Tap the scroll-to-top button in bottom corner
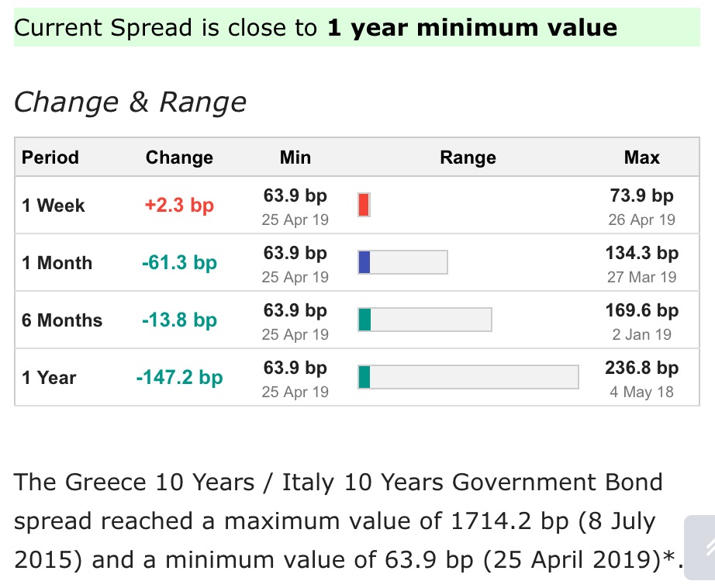 699,549
